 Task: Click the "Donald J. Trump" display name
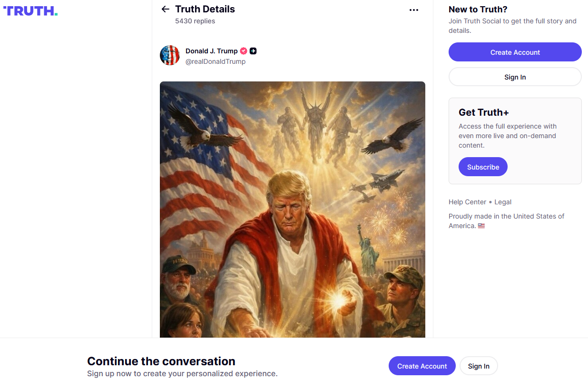coord(211,51)
